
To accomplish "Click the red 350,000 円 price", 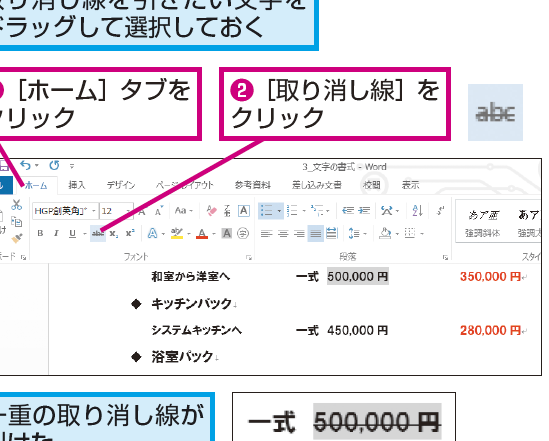I will [490, 277].
